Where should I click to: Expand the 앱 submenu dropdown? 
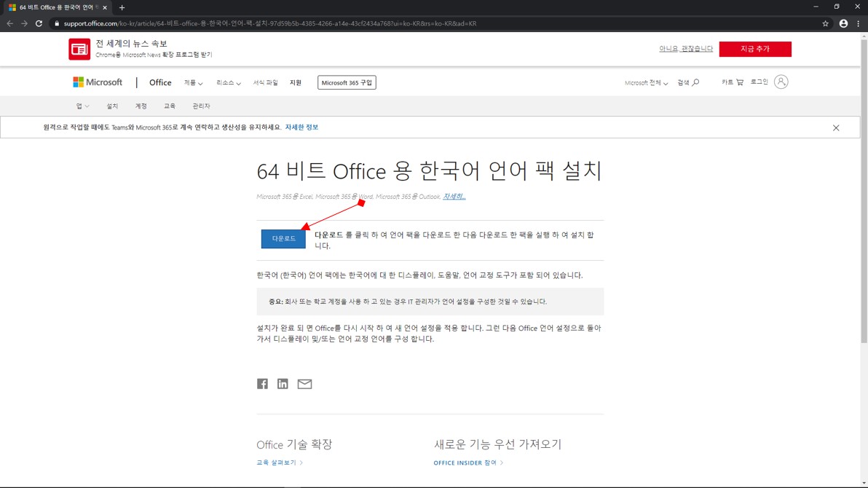pyautogui.click(x=82, y=106)
